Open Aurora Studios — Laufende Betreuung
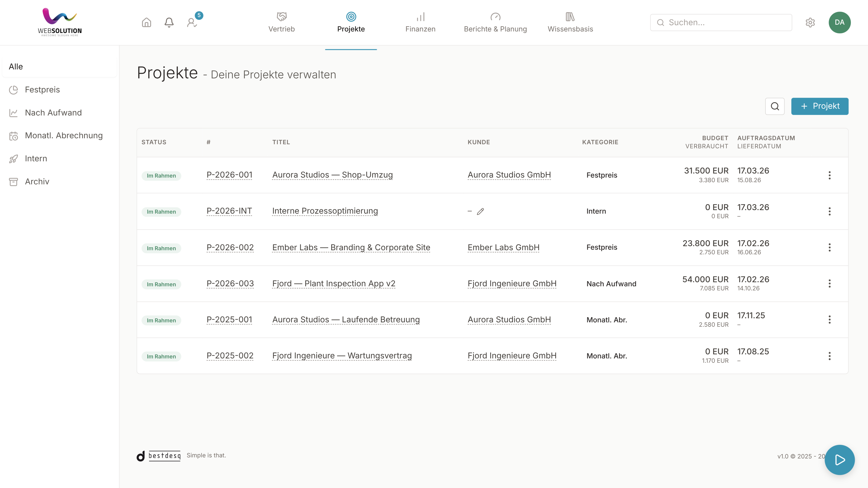868x488 pixels. [x=346, y=319]
